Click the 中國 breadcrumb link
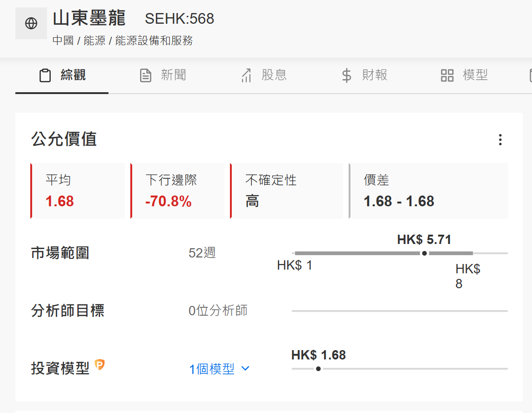 (63, 41)
